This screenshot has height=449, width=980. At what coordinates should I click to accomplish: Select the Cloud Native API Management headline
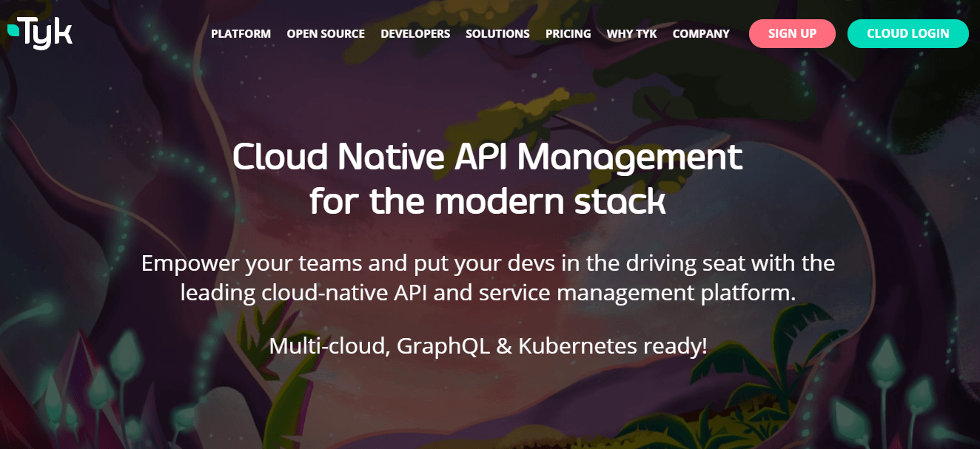(x=488, y=178)
